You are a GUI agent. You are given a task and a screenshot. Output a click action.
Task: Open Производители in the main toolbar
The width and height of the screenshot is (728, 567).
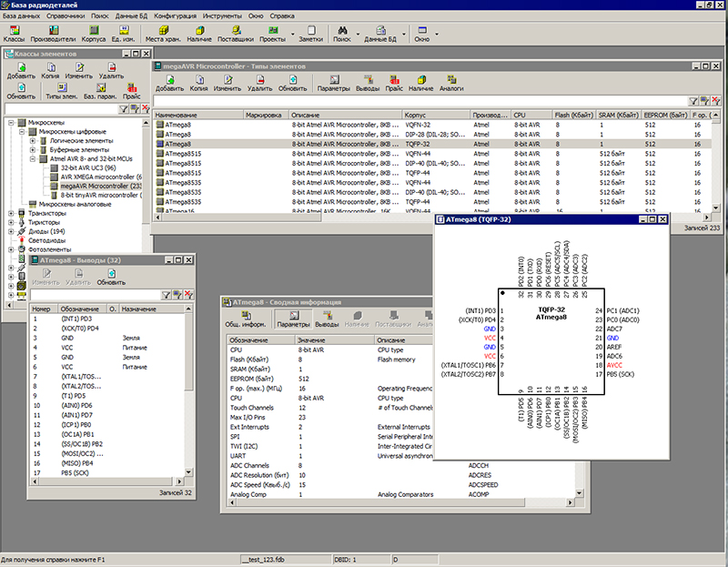tap(53, 34)
